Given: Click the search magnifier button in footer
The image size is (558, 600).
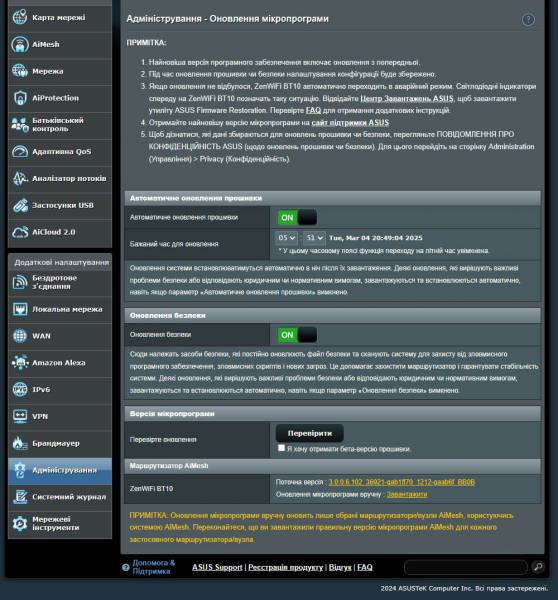Looking at the screenshot, I should [538, 567].
